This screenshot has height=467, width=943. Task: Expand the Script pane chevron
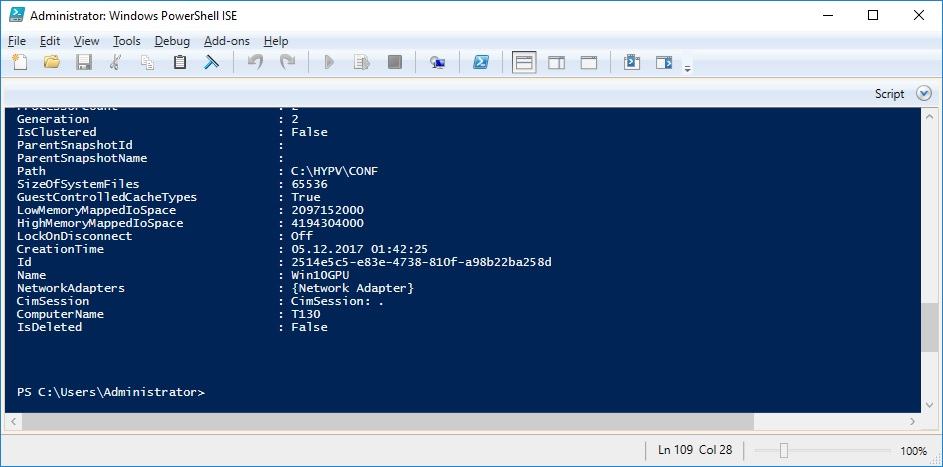[924, 94]
